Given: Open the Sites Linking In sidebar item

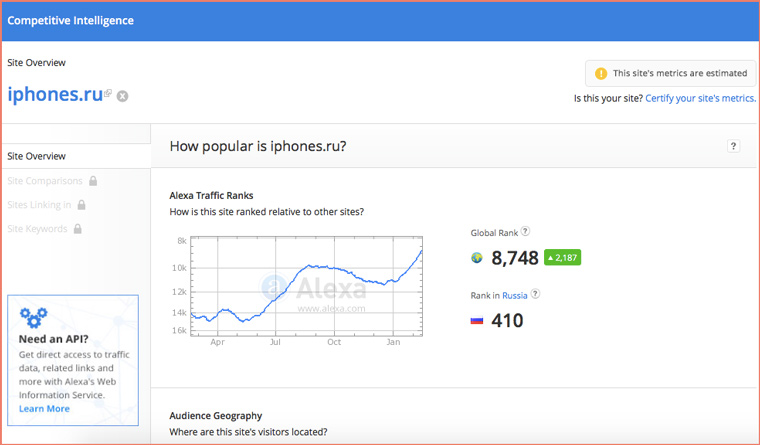Looking at the screenshot, I should pyautogui.click(x=39, y=205).
